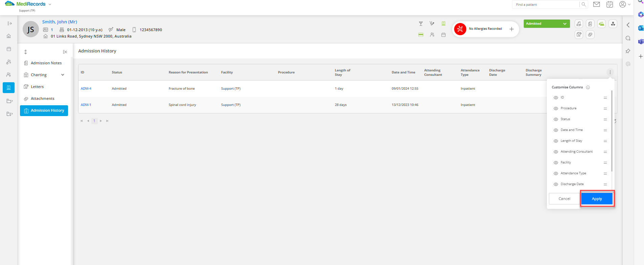644x265 pixels.
Task: Open admission ADM-1 link
Action: (x=86, y=105)
